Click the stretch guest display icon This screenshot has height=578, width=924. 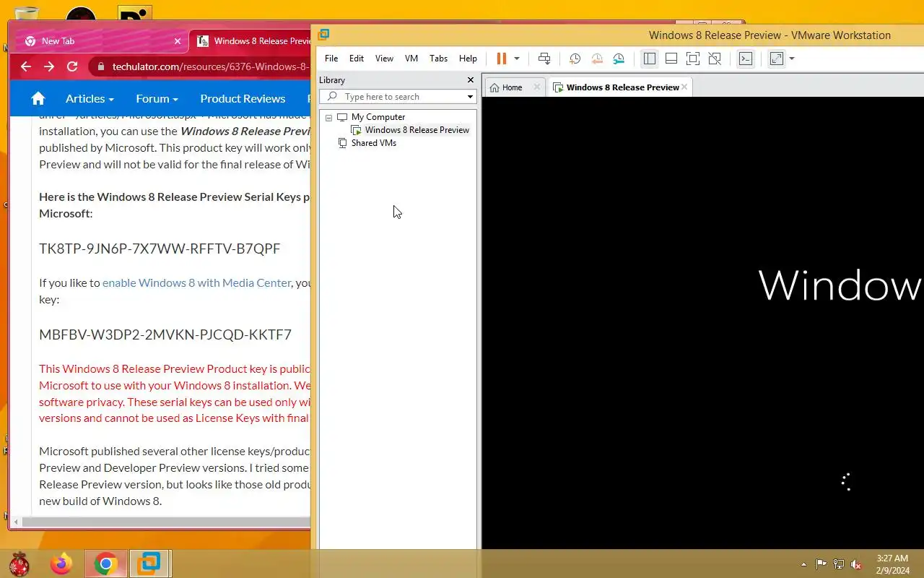[777, 59]
